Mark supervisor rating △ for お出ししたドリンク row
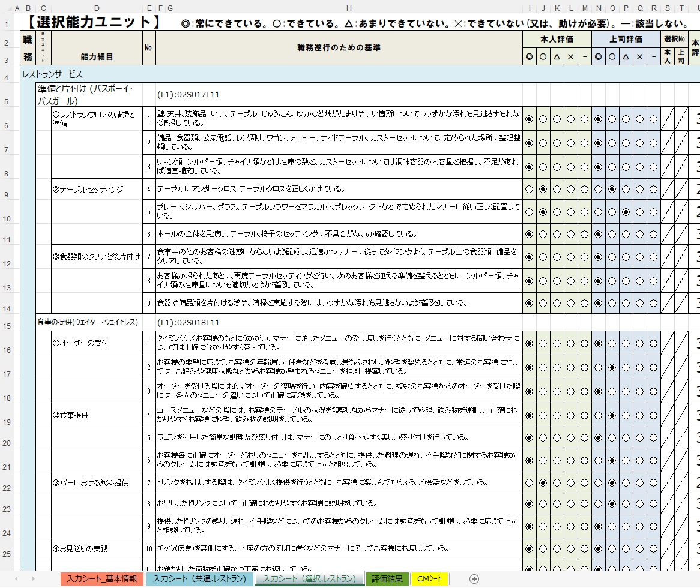 pyautogui.click(x=626, y=503)
